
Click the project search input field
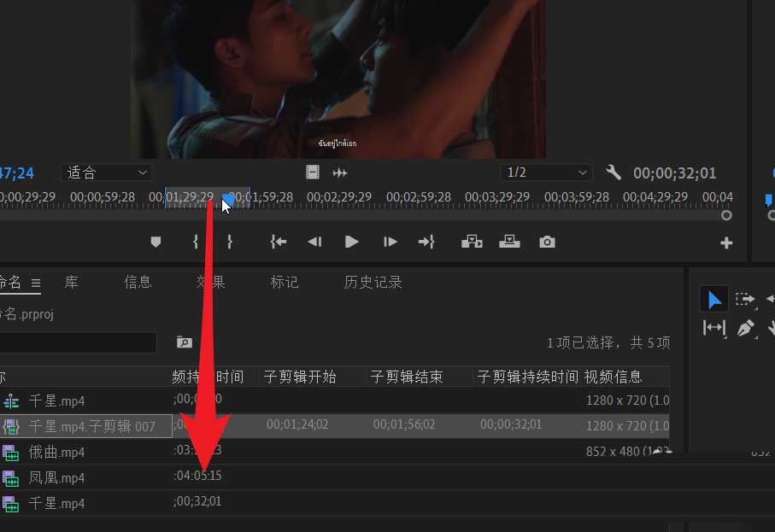pyautogui.click(x=78, y=342)
